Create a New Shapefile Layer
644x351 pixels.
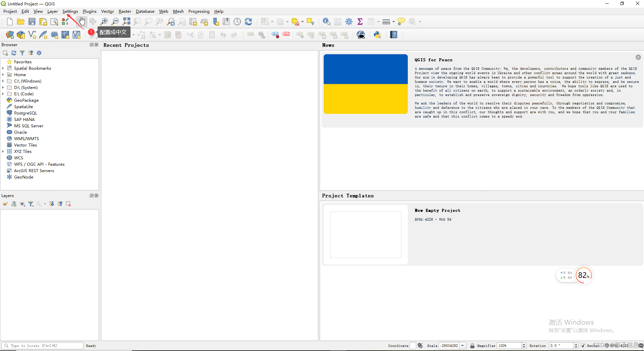pos(32,35)
